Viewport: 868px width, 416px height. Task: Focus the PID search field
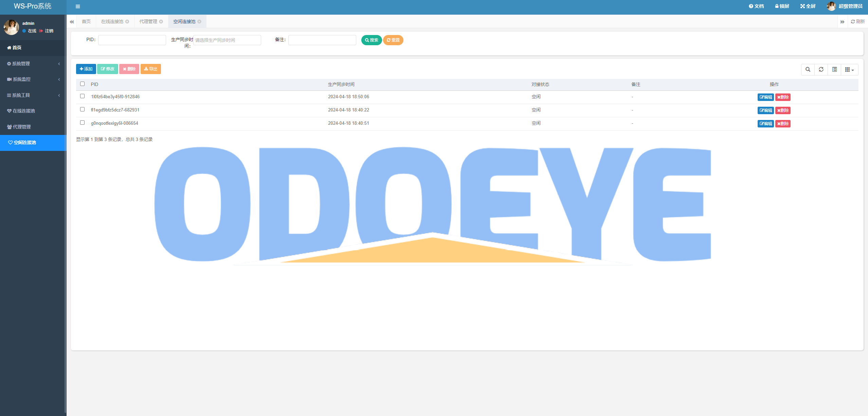coord(132,40)
